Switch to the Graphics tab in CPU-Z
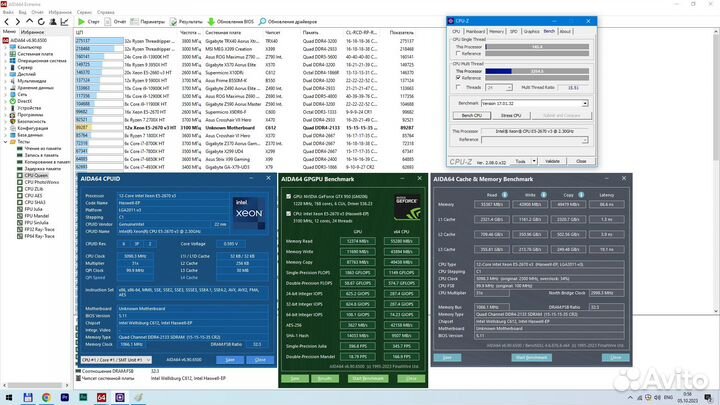Image resolution: width=720 pixels, height=405 pixels. 531,31
